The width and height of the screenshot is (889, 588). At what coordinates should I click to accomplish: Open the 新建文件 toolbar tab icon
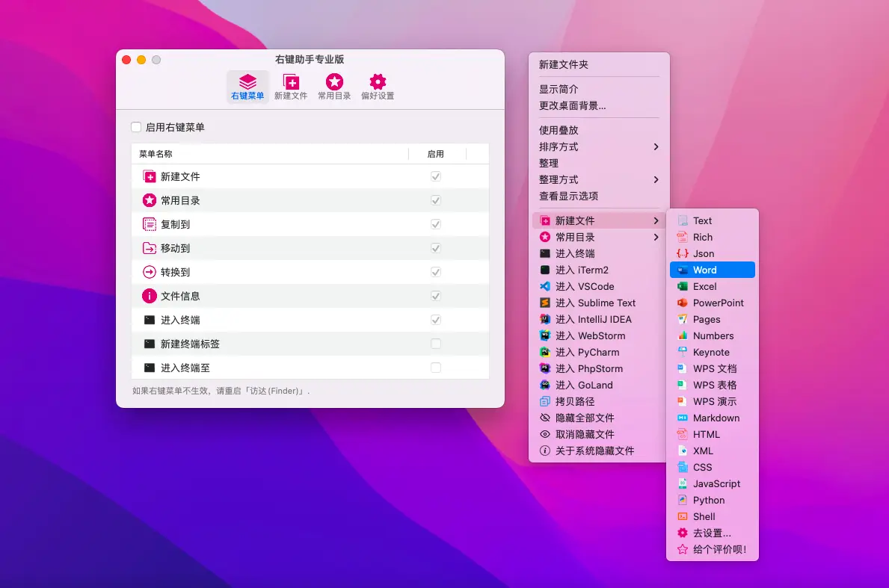pos(291,82)
